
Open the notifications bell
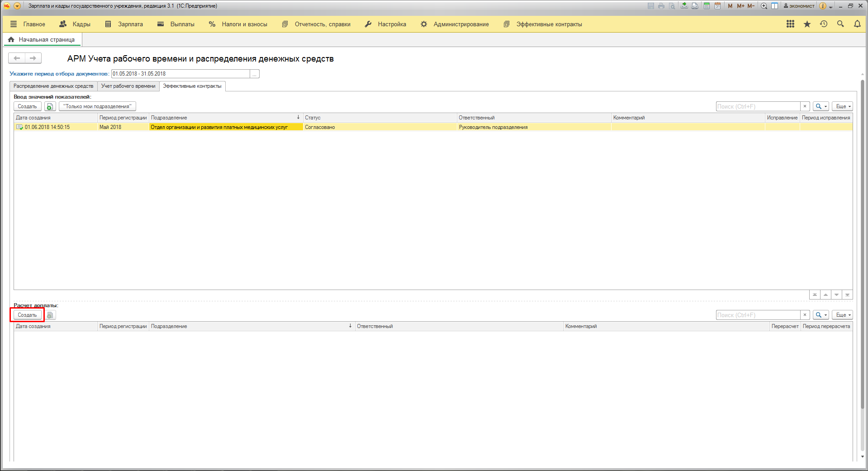coord(857,24)
